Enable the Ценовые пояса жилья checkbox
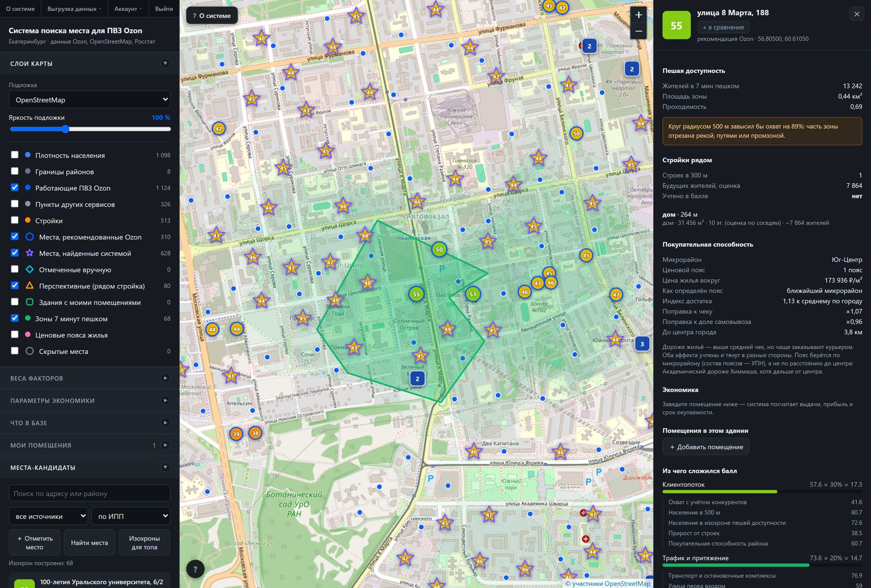 [x=15, y=334]
